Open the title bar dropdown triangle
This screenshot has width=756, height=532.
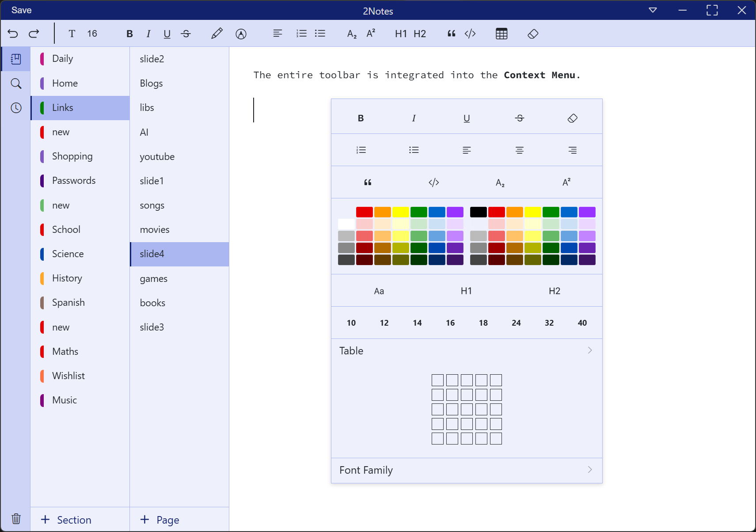[x=653, y=10]
